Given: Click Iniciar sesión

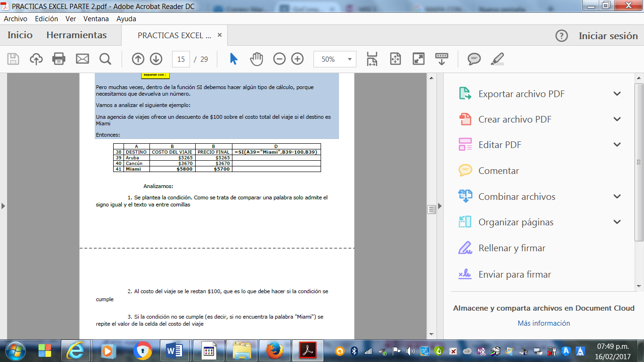Looking at the screenshot, I should 608,36.
